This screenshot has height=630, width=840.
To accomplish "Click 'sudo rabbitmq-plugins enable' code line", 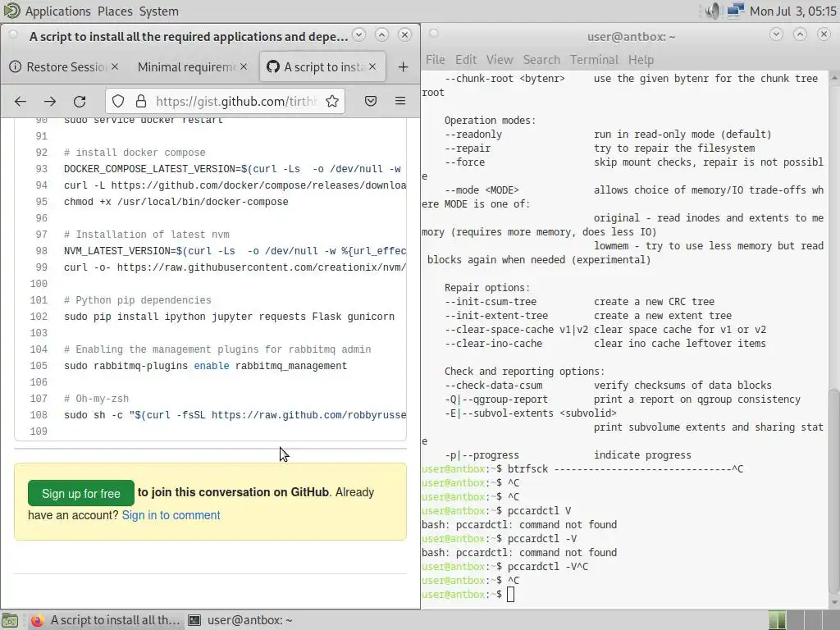I will 205,366.
